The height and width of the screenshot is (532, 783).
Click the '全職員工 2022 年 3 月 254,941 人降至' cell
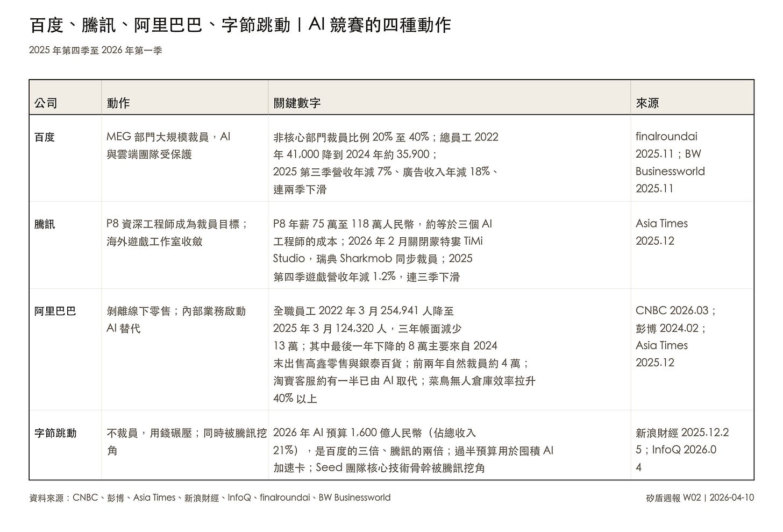point(449,350)
